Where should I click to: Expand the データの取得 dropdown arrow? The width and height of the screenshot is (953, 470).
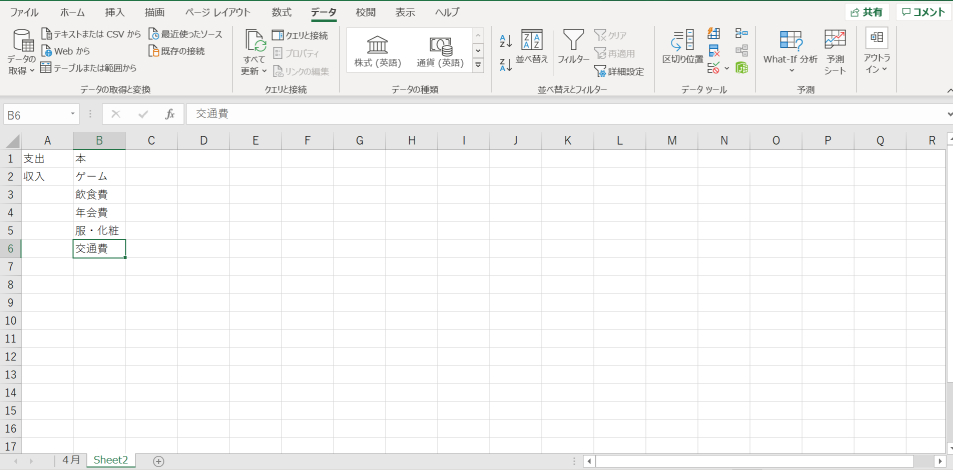(x=32, y=71)
